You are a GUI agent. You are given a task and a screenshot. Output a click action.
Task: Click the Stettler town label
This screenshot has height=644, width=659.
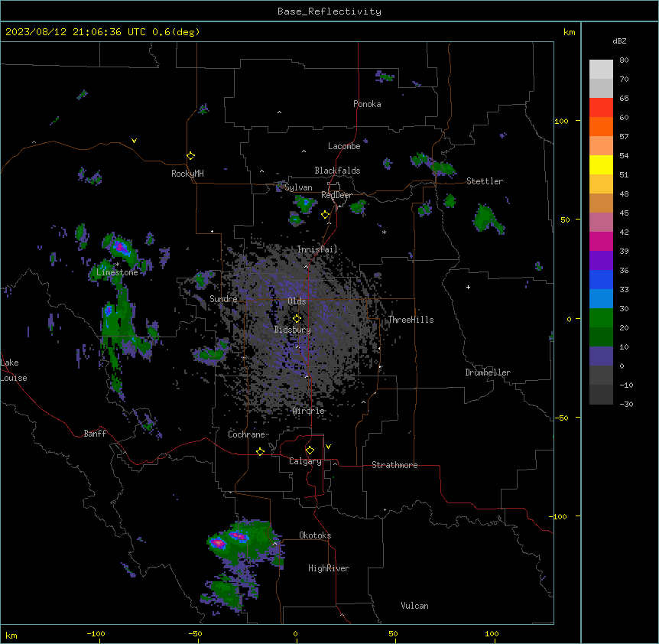[485, 181]
